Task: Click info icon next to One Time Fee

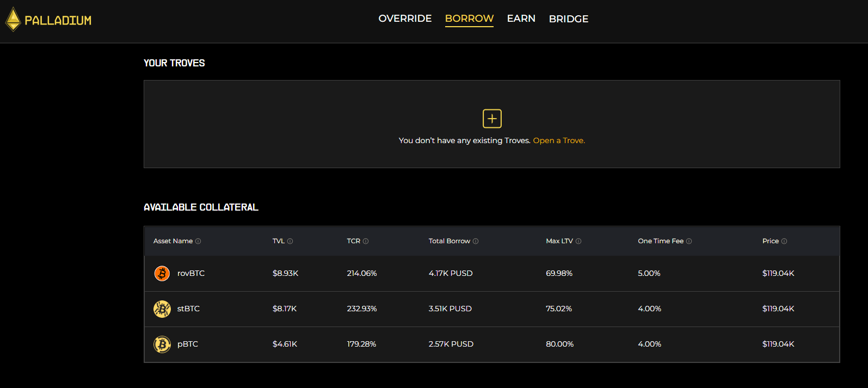Action: click(x=689, y=241)
